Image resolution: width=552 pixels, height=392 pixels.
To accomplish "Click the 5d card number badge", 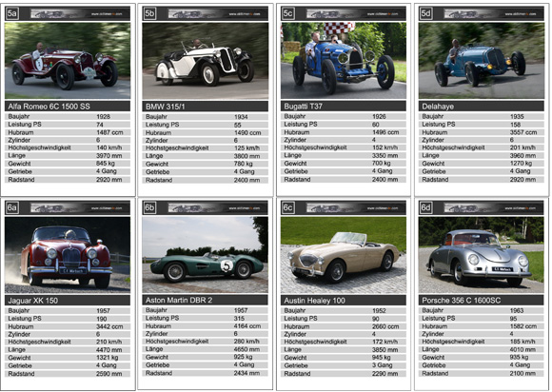I will (426, 13).
